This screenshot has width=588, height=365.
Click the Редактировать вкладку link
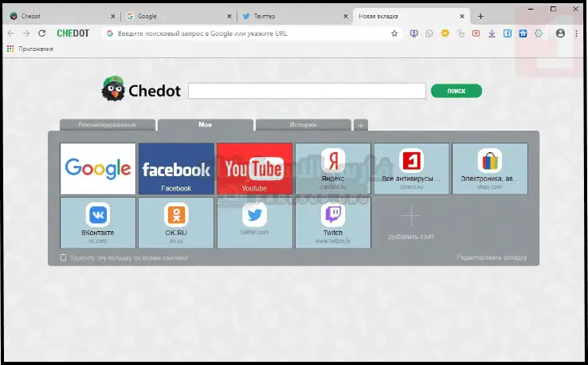coord(492,257)
